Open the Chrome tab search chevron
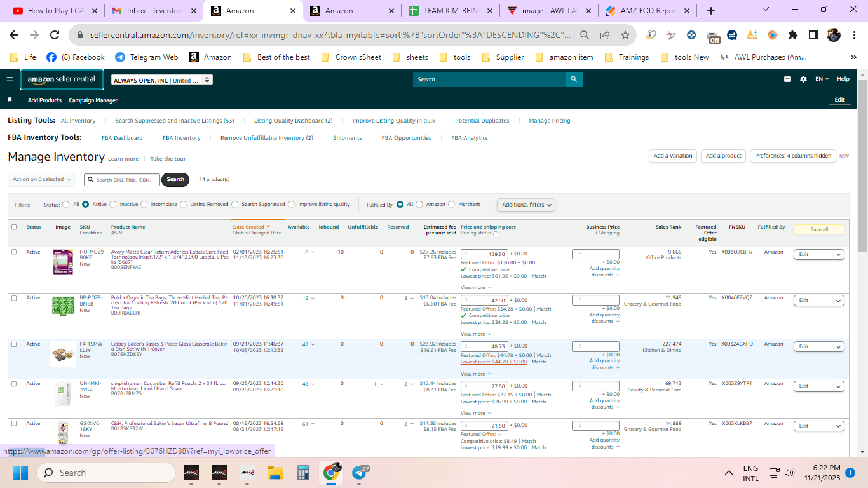868x488 pixels. 765,10
